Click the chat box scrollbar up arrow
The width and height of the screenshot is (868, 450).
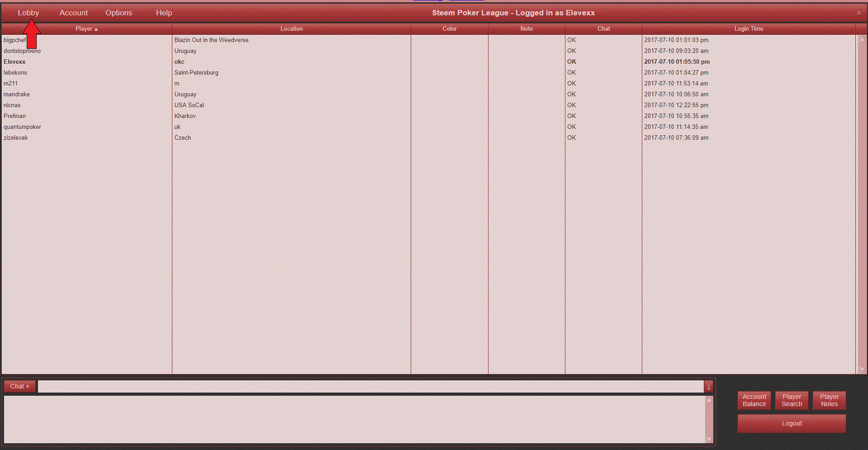coord(709,400)
